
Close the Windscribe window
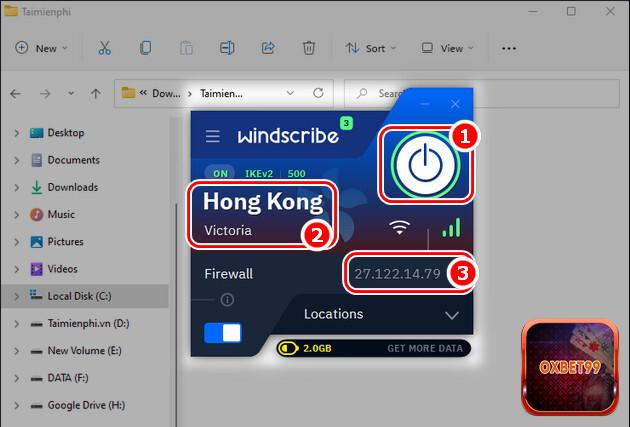pyautogui.click(x=455, y=104)
